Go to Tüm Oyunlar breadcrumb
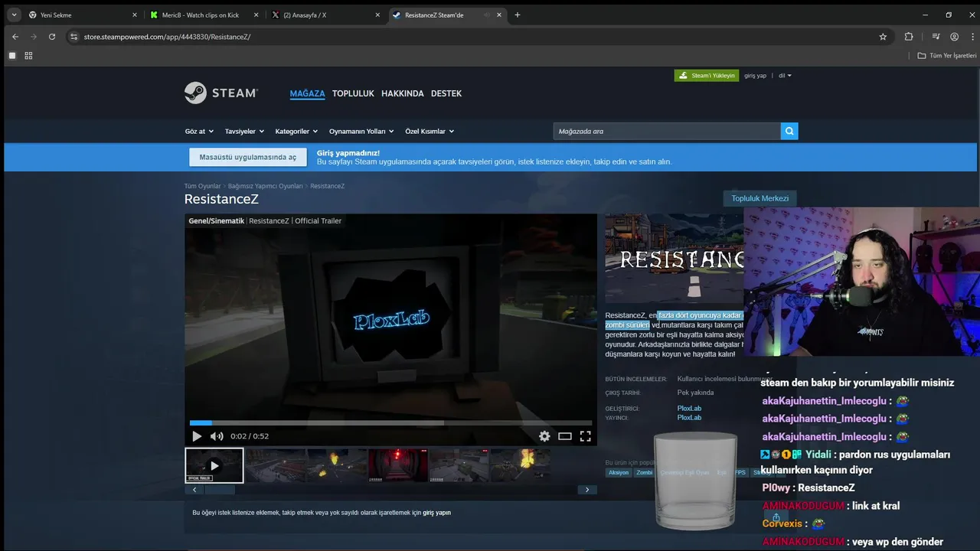The image size is (980, 551). tap(202, 186)
